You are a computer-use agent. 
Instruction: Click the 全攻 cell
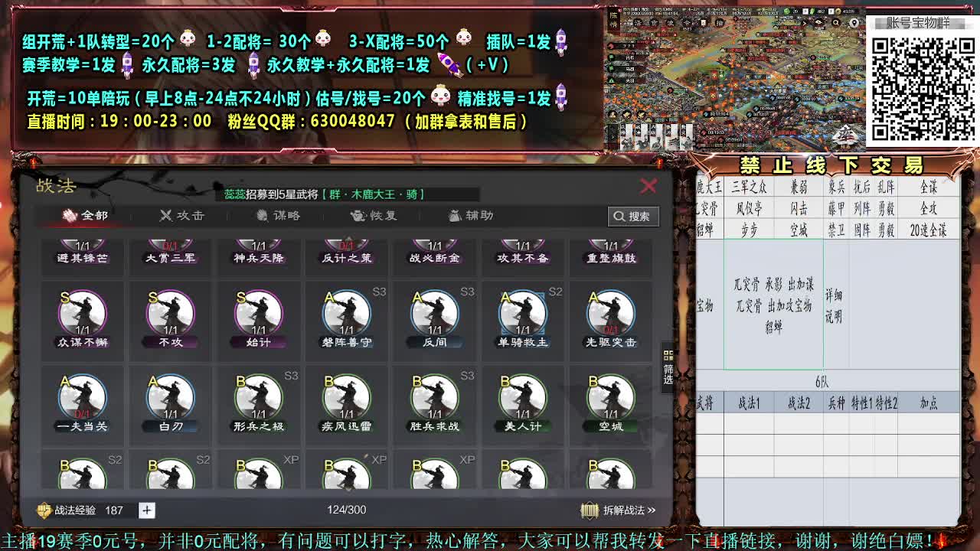[928, 208]
